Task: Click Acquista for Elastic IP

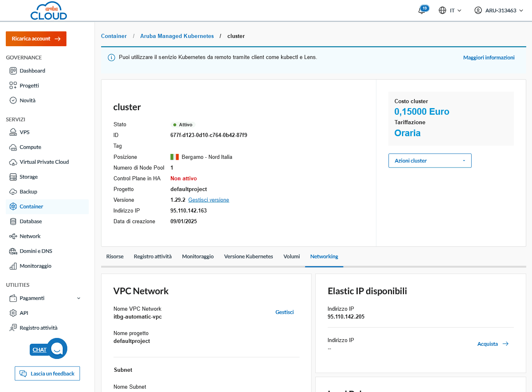Action: click(x=493, y=344)
